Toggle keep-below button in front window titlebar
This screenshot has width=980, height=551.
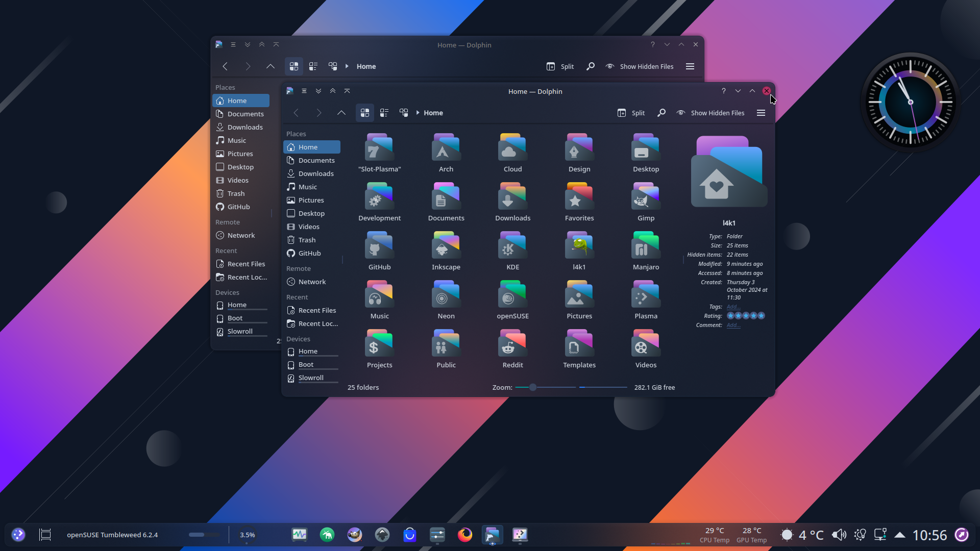tap(318, 91)
